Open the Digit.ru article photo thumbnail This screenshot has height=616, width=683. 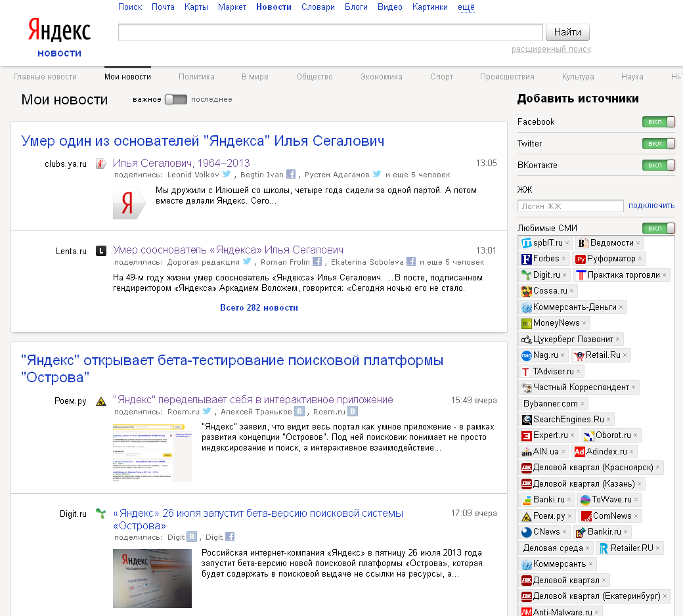pos(152,578)
